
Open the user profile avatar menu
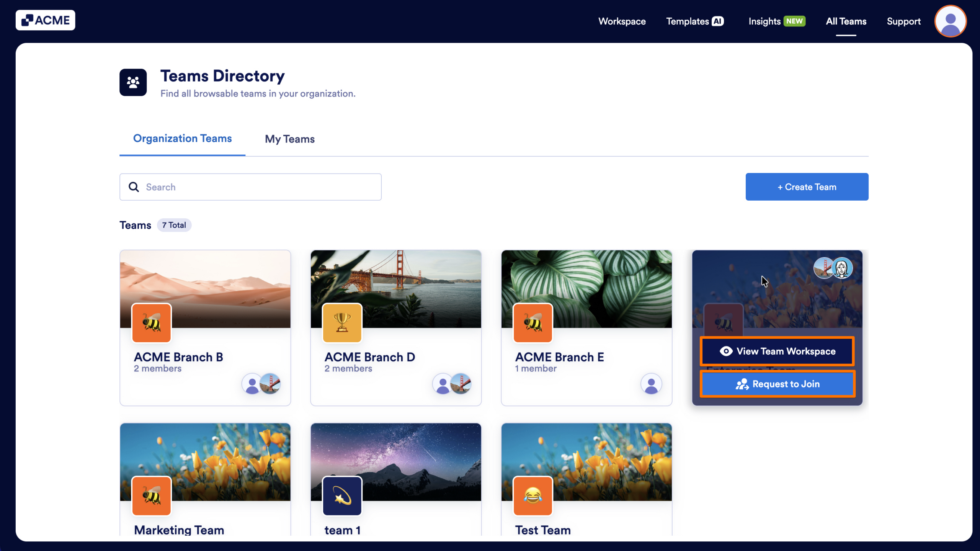point(950,21)
